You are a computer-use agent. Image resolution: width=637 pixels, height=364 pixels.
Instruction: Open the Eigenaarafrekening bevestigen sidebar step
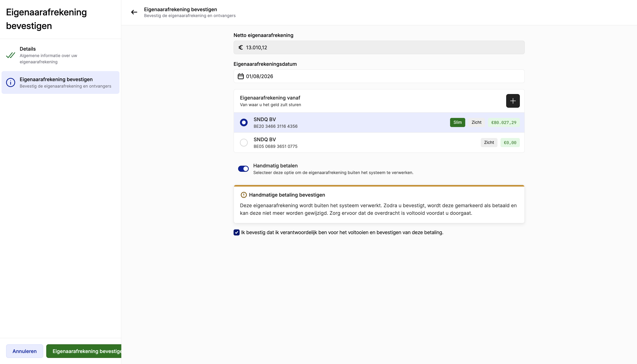tap(60, 82)
